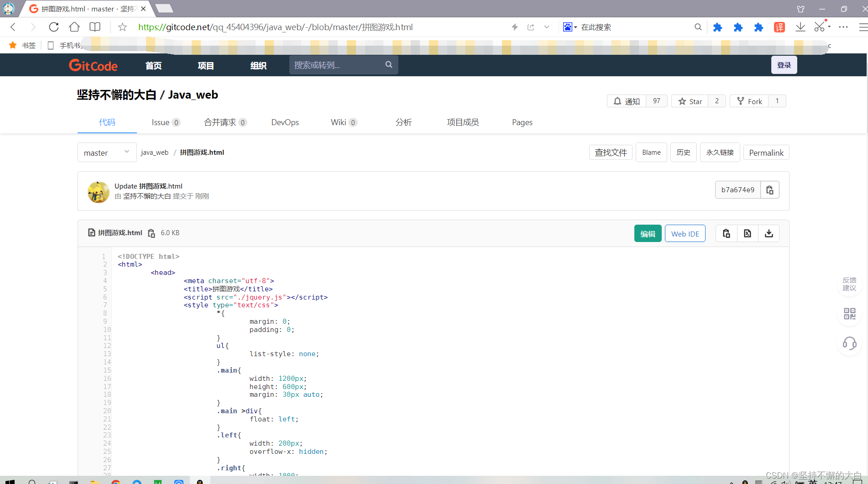Go to browser home page icon
Screen dimensions: 868x484
point(74,27)
